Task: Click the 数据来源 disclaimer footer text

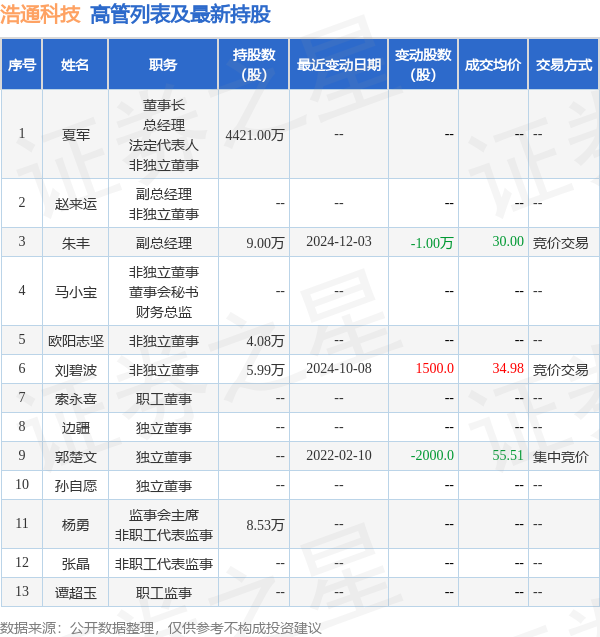Action: coord(160,628)
